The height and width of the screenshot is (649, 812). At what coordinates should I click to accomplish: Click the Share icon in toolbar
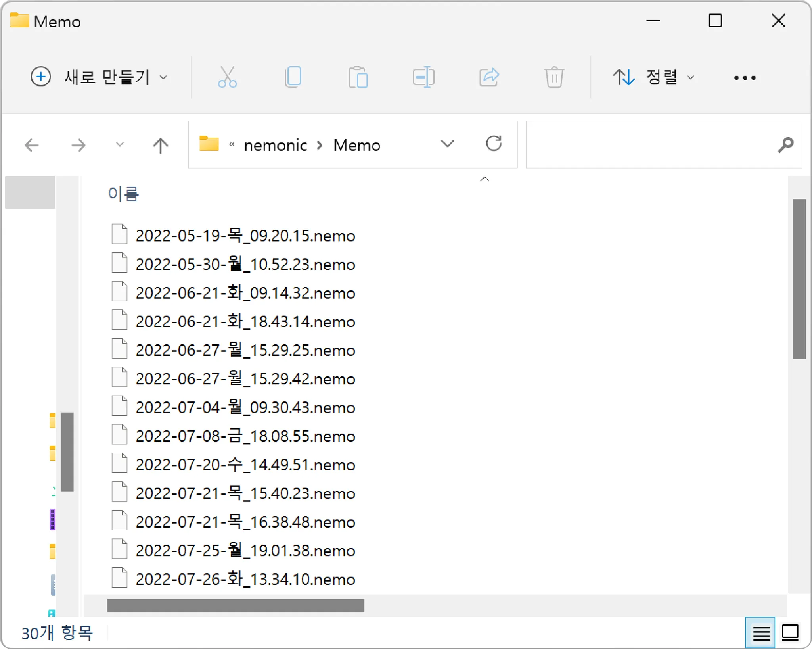489,77
